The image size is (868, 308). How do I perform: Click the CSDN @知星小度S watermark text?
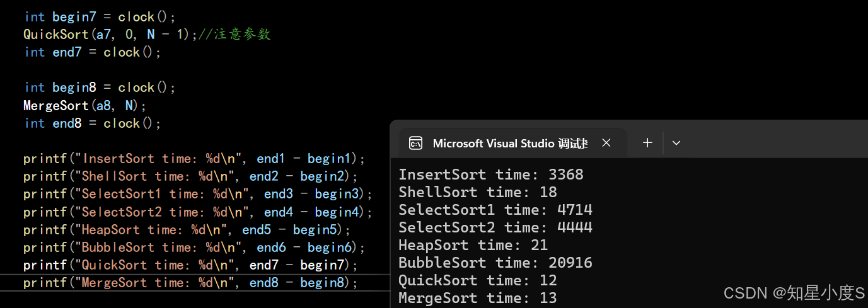click(794, 293)
